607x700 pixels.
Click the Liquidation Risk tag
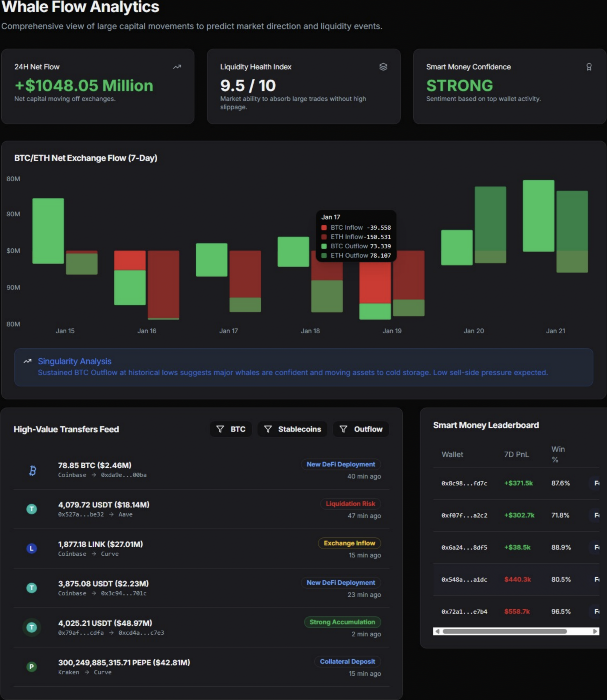click(x=350, y=504)
